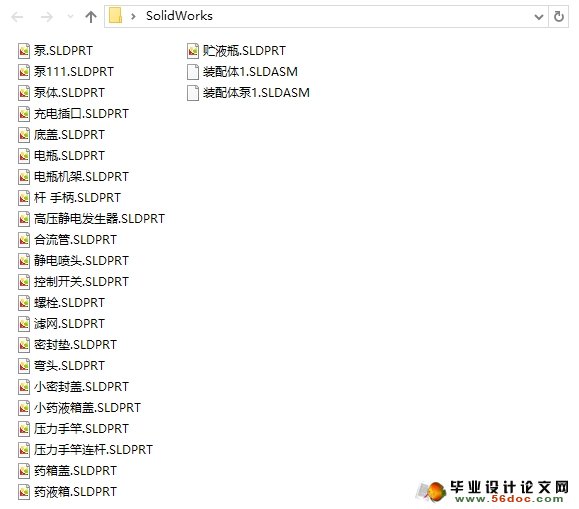Click the file name 滤网.SLDPRT
Viewport: 579px width, 509px height.
[x=69, y=324]
